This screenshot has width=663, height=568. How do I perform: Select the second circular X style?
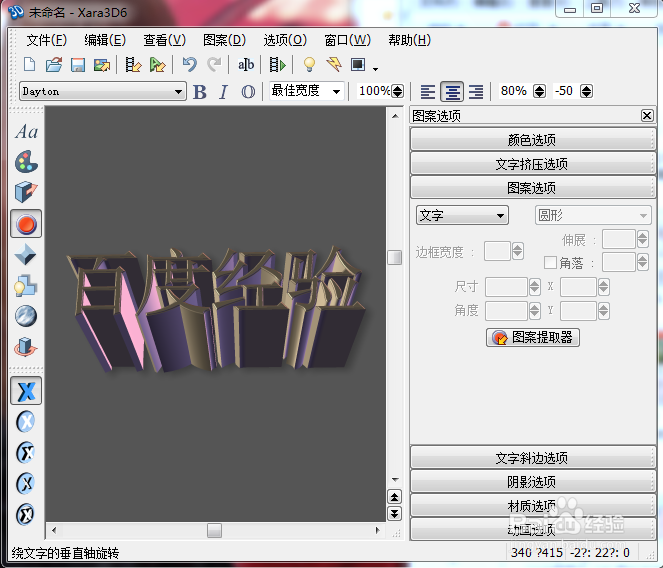(26, 422)
